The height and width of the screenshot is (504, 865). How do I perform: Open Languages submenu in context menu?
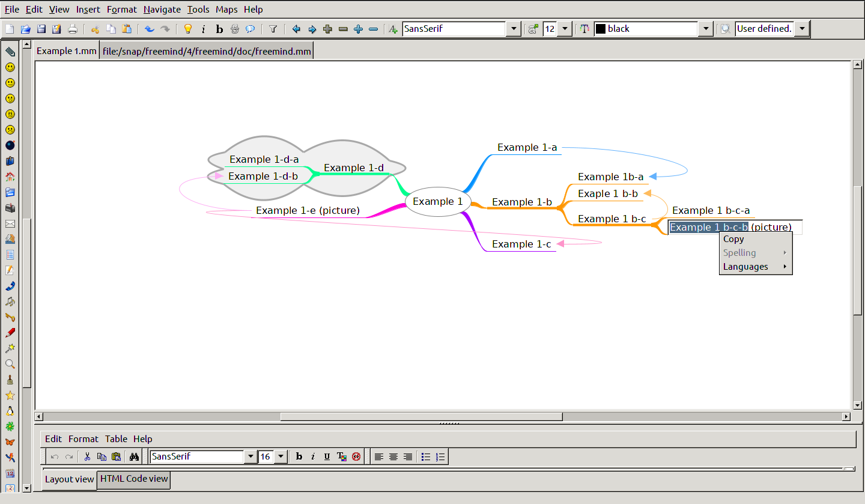[x=756, y=267]
